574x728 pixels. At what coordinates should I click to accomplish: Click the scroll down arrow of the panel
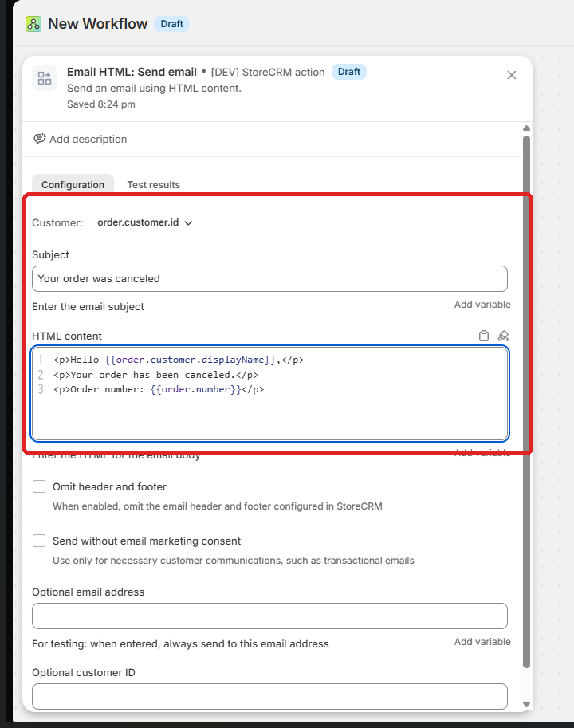point(526,704)
